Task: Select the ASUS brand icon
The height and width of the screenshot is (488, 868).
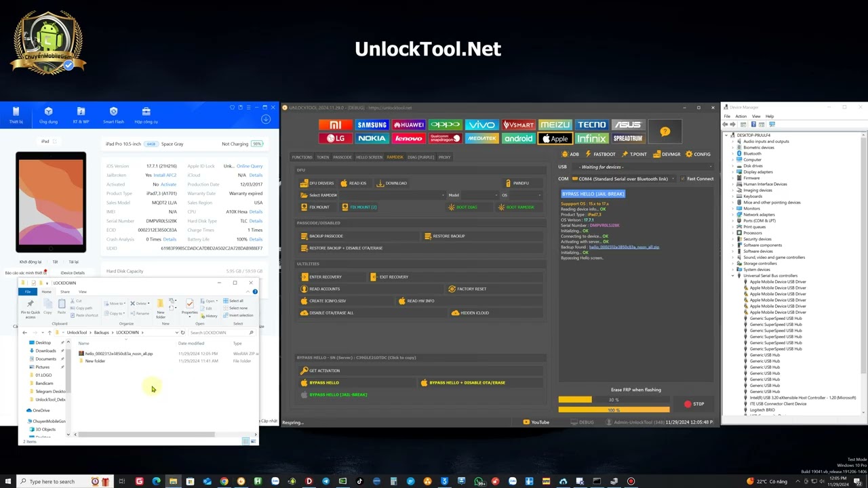Action: coord(627,125)
